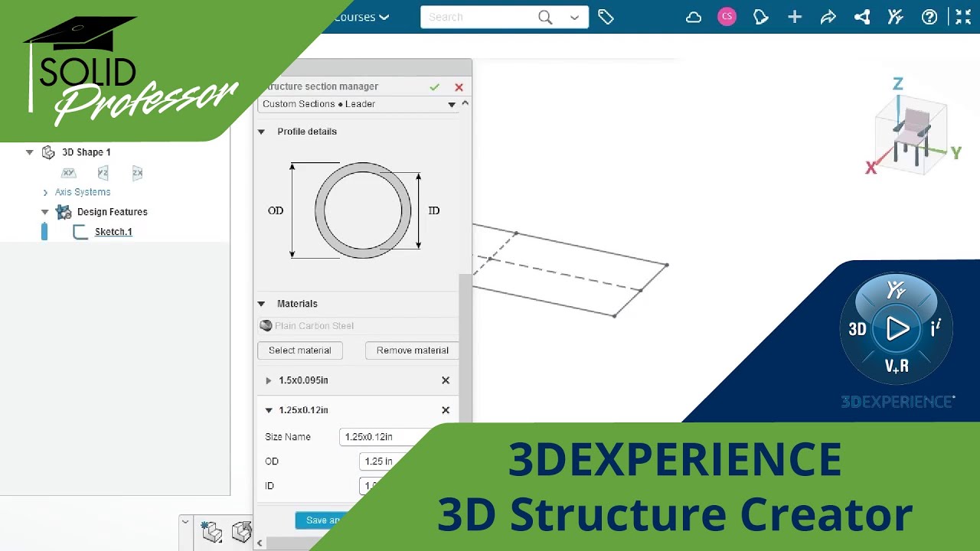The width and height of the screenshot is (980, 551).
Task: Click the tube profile diagram
Action: 363,210
